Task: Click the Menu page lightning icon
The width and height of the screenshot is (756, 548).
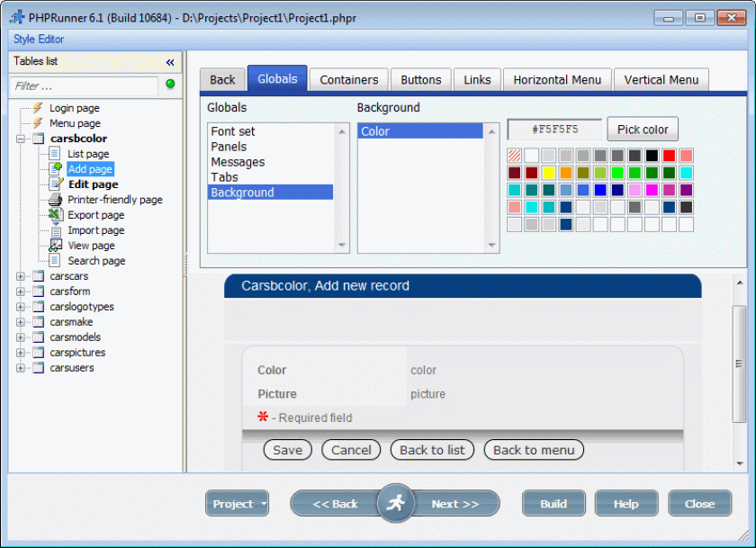Action: point(38,123)
